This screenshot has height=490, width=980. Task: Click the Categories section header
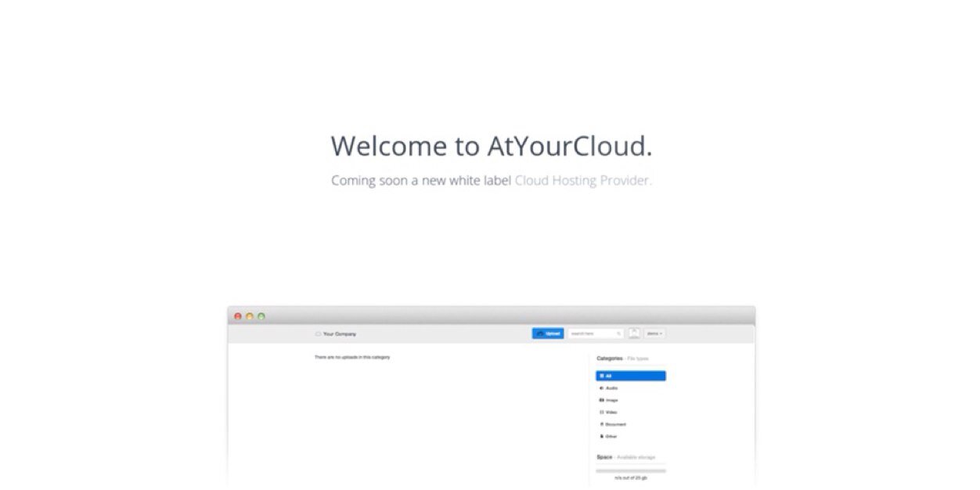(x=622, y=358)
